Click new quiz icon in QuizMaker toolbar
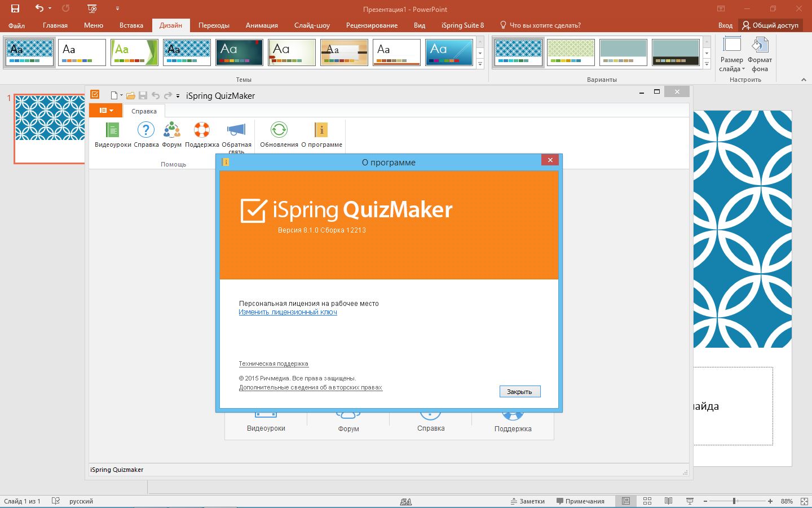Viewport: 812px width, 508px height. pos(114,95)
